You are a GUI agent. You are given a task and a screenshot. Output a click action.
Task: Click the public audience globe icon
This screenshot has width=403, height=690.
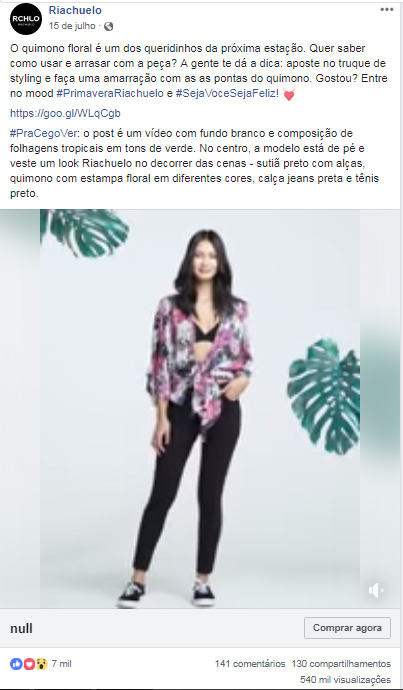pos(108,26)
